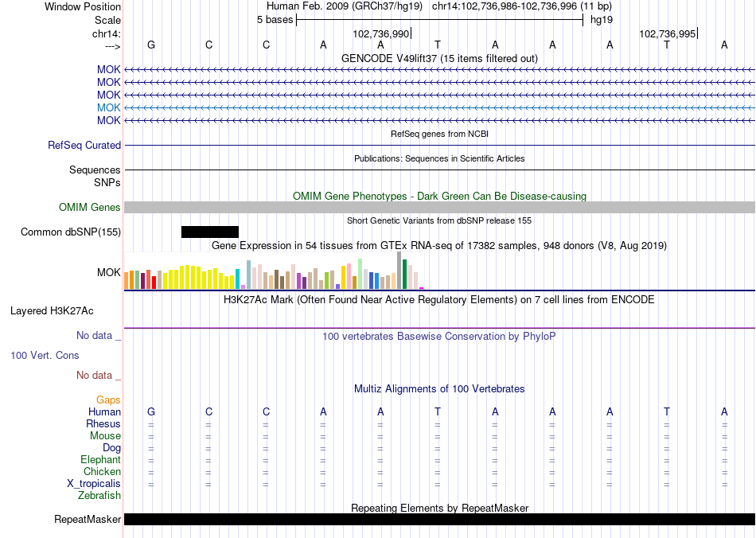Click the OMIM Genes track label

tap(90, 207)
